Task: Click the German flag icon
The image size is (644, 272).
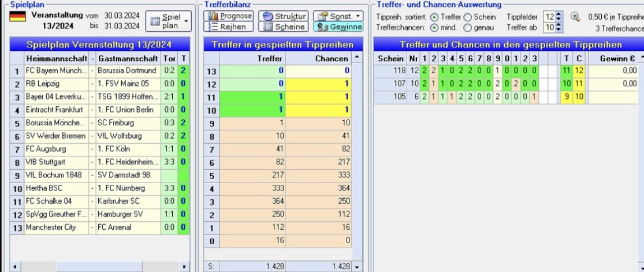Action: pyautogui.click(x=17, y=16)
